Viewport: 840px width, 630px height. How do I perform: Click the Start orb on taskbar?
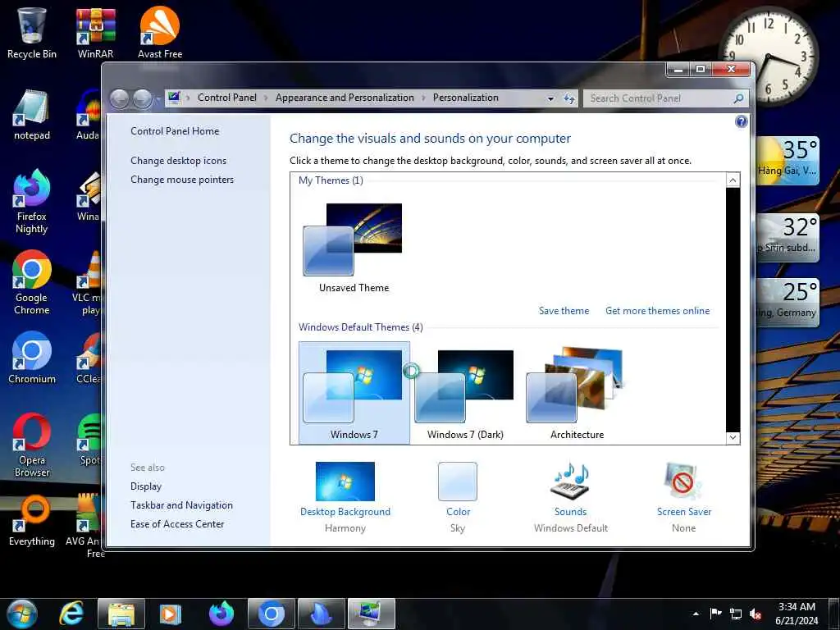[22, 614]
